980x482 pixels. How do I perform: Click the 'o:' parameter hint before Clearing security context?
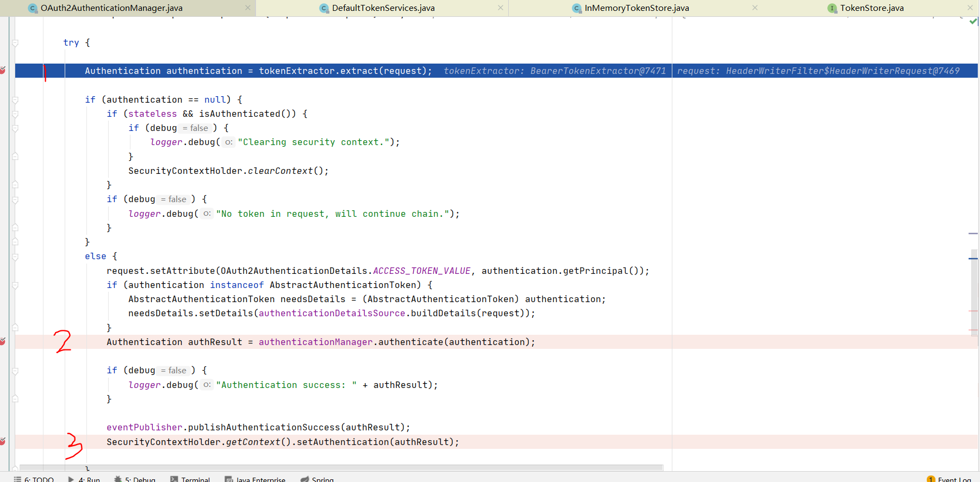point(229,142)
